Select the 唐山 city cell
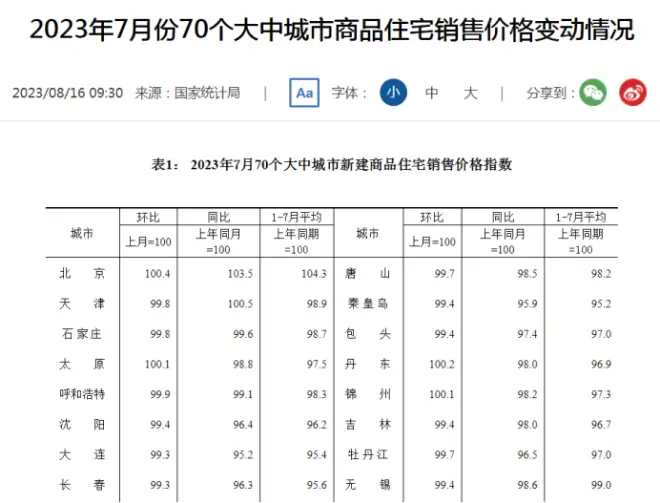 tap(367, 273)
